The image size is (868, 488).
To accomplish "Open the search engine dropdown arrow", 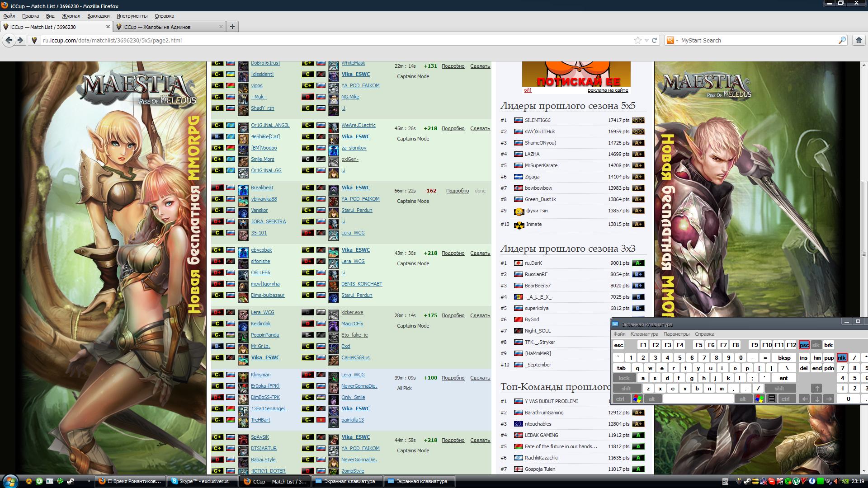I will [x=677, y=40].
